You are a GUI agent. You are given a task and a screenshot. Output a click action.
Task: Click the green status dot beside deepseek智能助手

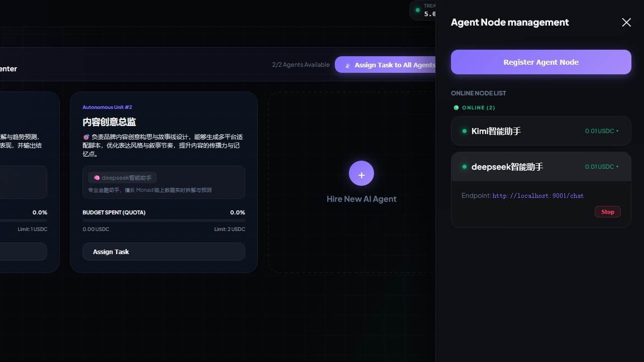click(x=465, y=167)
